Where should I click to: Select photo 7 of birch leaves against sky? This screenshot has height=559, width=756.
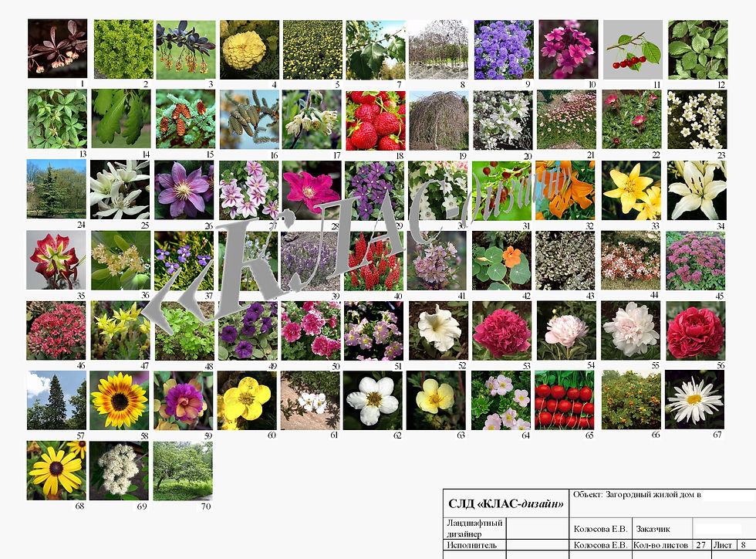coord(376,49)
